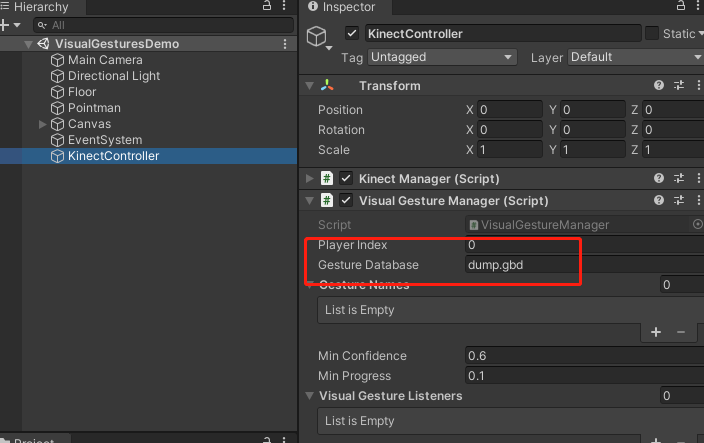Viewport: 704px width, 443px height.
Task: Click the KinectController game object cube icon
Action: coord(319,37)
